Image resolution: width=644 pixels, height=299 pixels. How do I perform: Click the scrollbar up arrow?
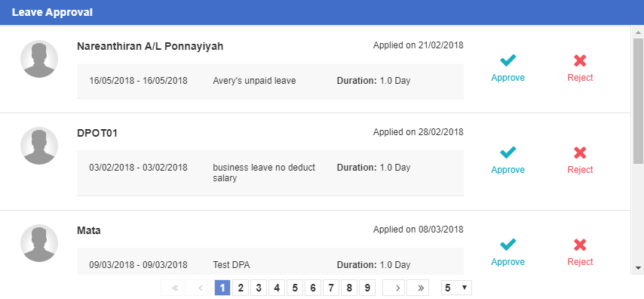pos(638,32)
